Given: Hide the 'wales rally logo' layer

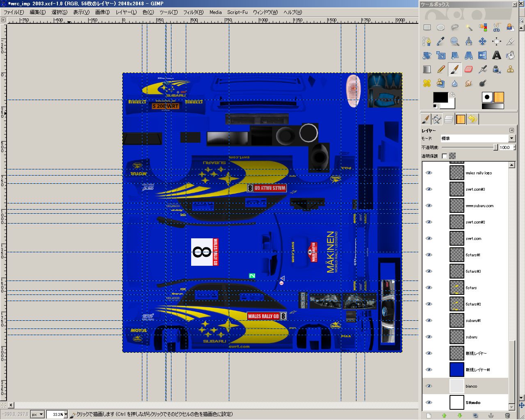Looking at the screenshot, I should click(x=429, y=173).
